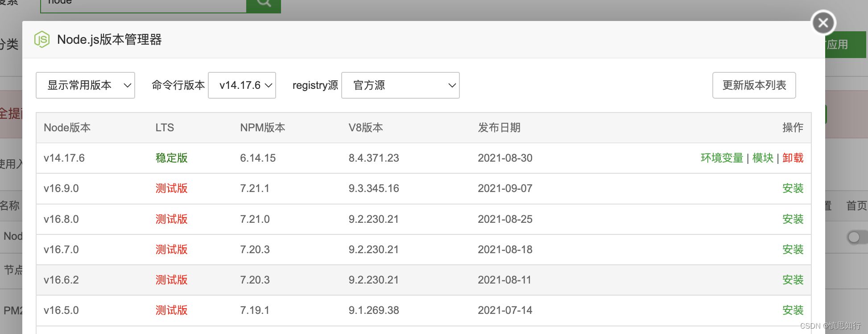Click the search input field in background
868x334 pixels.
pyautogui.click(x=143, y=5)
